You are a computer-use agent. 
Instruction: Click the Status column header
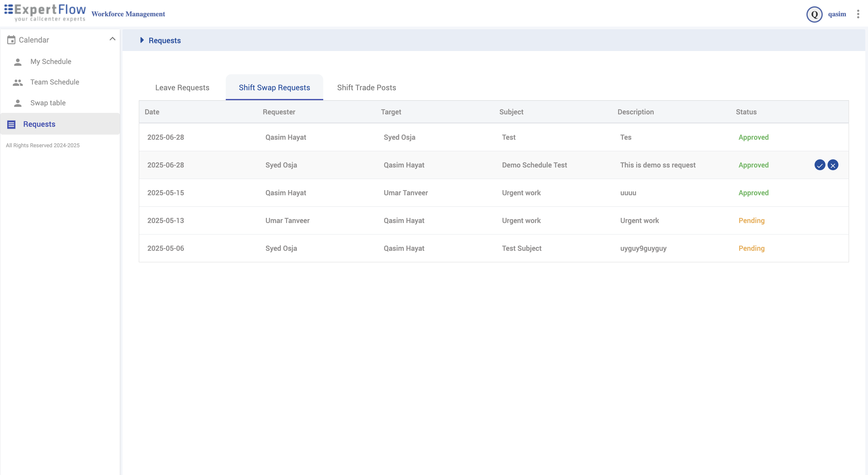[x=746, y=112]
